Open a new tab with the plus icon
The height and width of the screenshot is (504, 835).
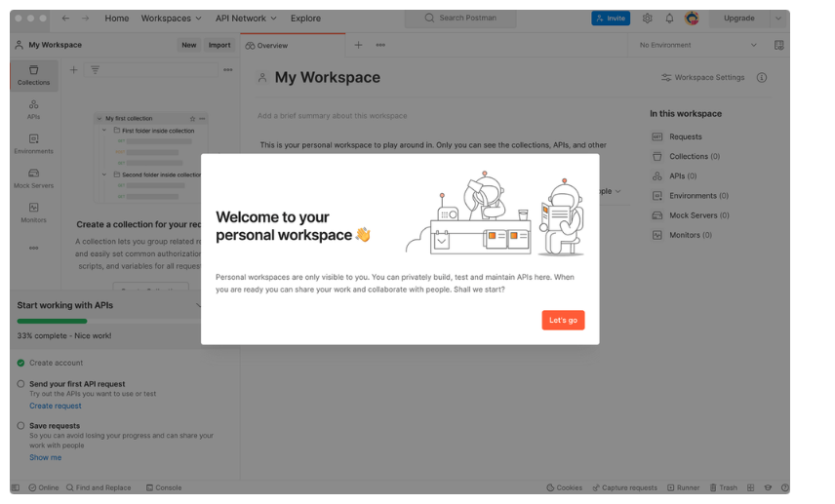pos(358,45)
